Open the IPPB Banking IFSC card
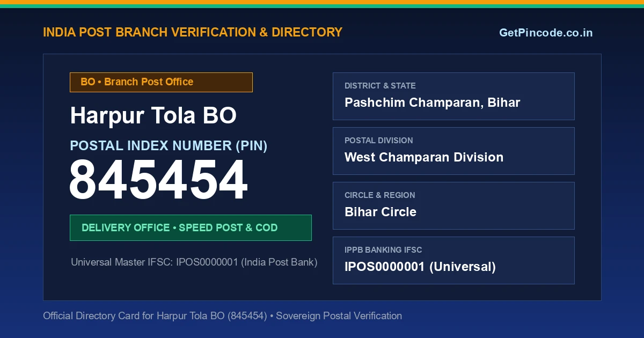Image resolution: width=644 pixels, height=338 pixels. tap(453, 260)
